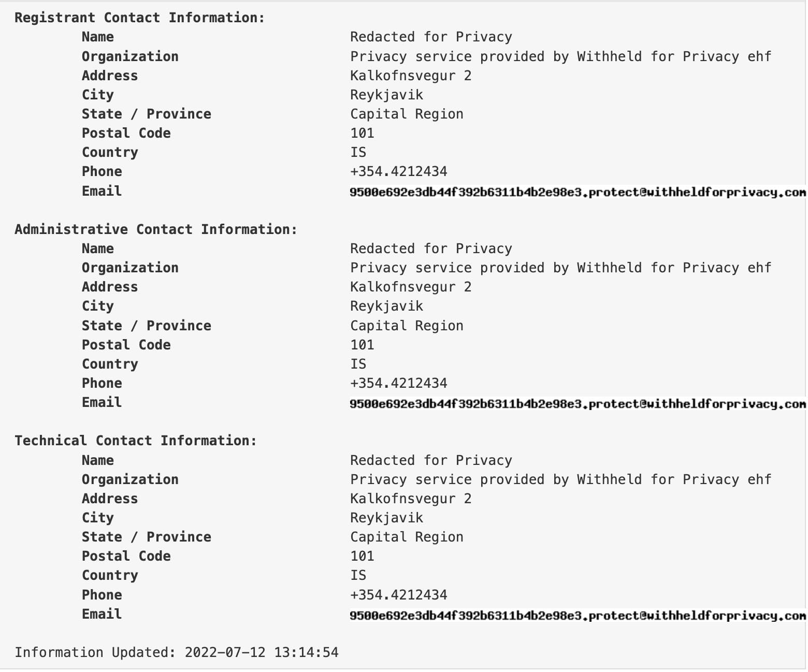Click Reykjavik in the administrative contact section
This screenshot has height=672, width=808.
click(x=386, y=306)
